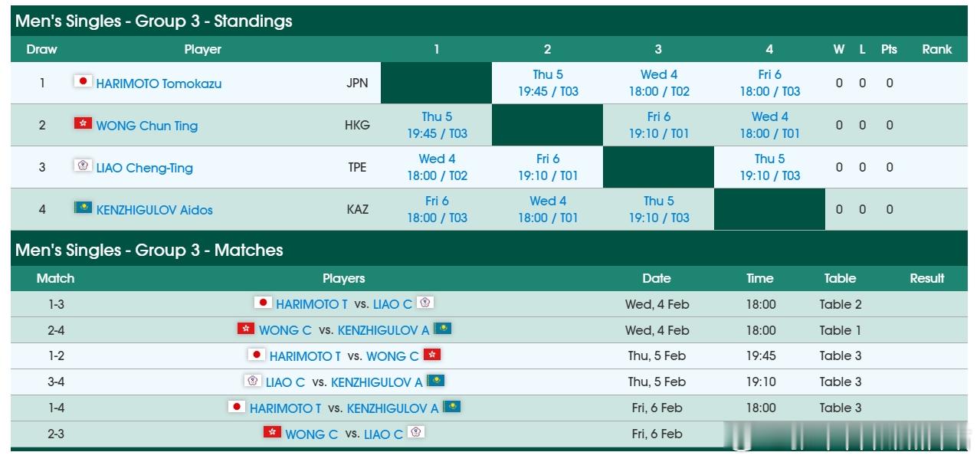
Task: Open WONG Chun Ting's player profile
Action: 149,124
